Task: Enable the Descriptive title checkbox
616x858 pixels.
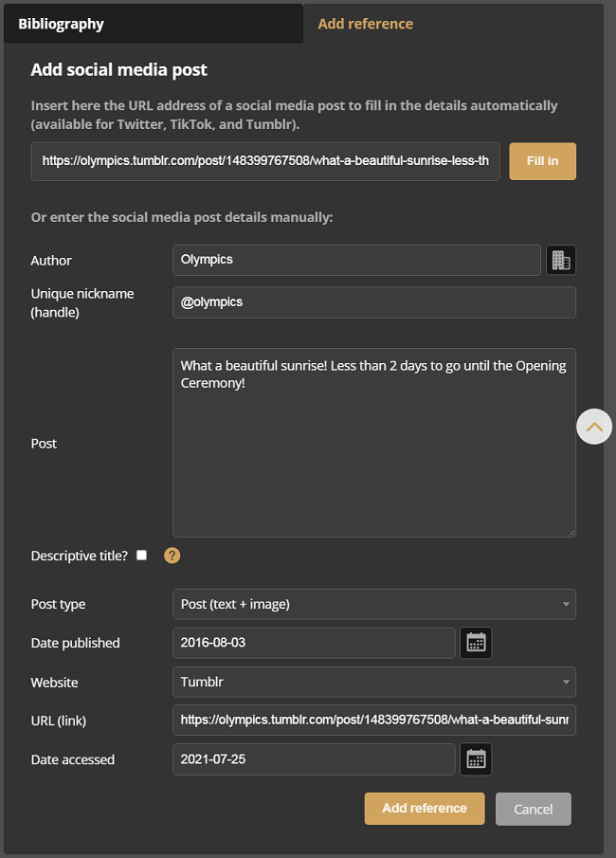Action: [x=142, y=555]
